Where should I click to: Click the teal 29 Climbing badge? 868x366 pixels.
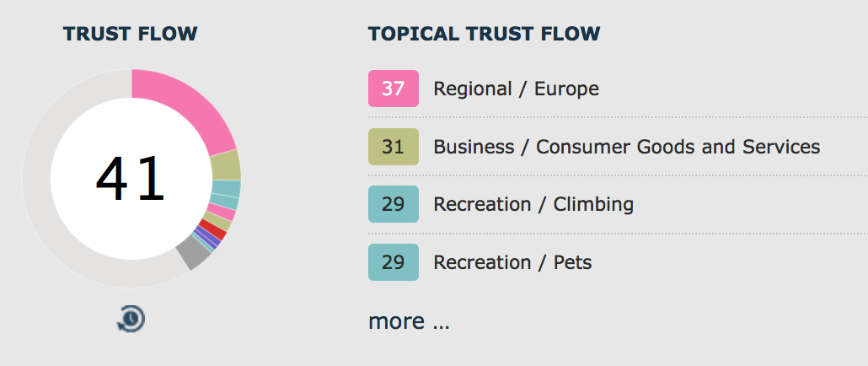[393, 204]
